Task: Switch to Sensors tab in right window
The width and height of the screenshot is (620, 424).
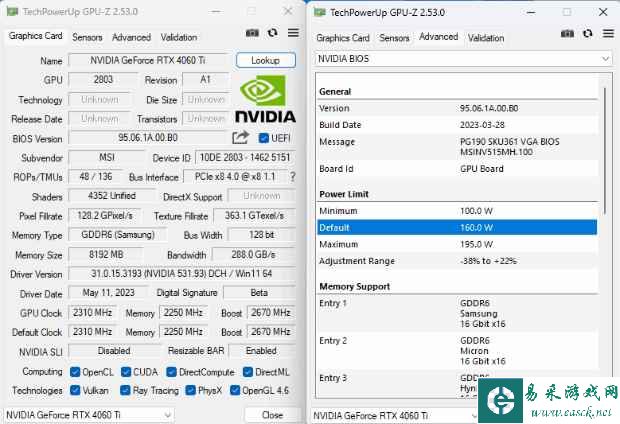Action: click(394, 38)
